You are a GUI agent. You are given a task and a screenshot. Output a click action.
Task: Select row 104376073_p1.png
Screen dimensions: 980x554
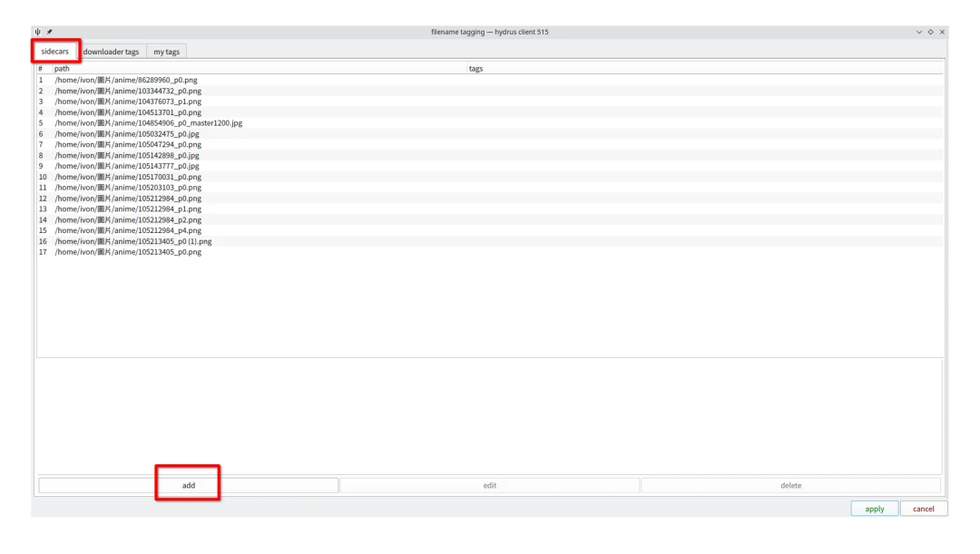coord(490,102)
